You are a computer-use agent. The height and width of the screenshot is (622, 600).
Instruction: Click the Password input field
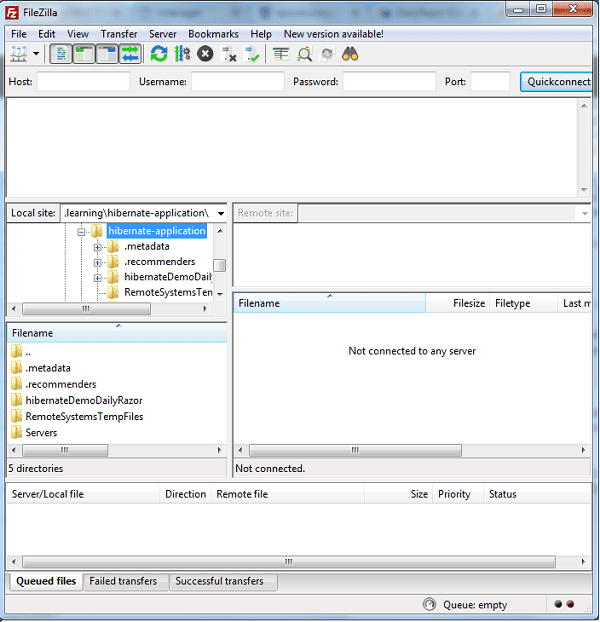(389, 81)
